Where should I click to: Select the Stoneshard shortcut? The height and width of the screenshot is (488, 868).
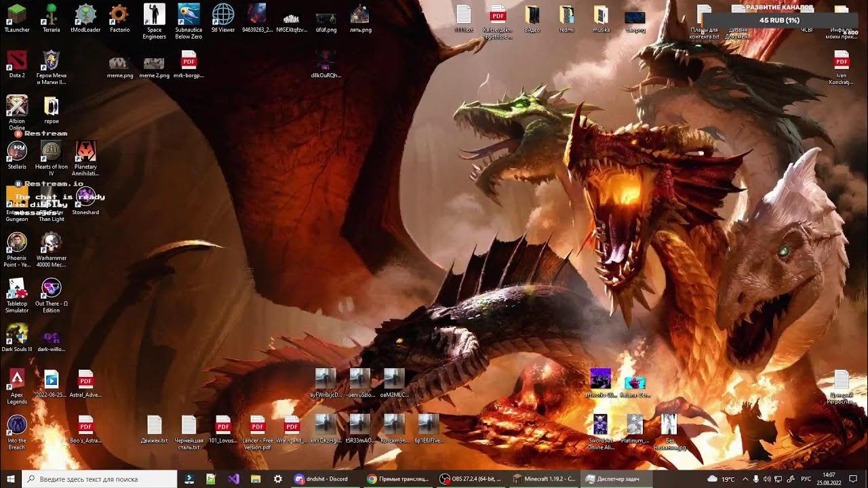pos(85,201)
